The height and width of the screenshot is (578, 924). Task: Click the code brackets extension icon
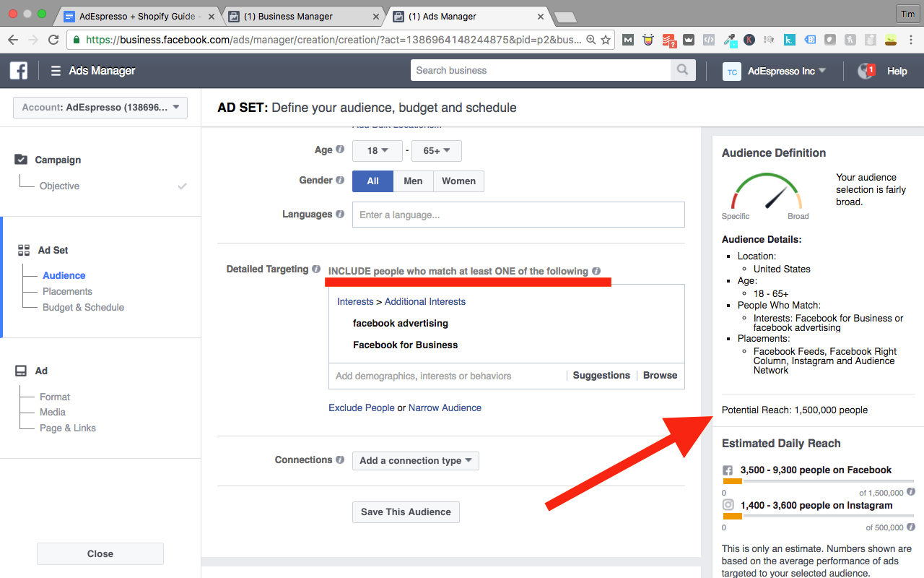pyautogui.click(x=710, y=40)
